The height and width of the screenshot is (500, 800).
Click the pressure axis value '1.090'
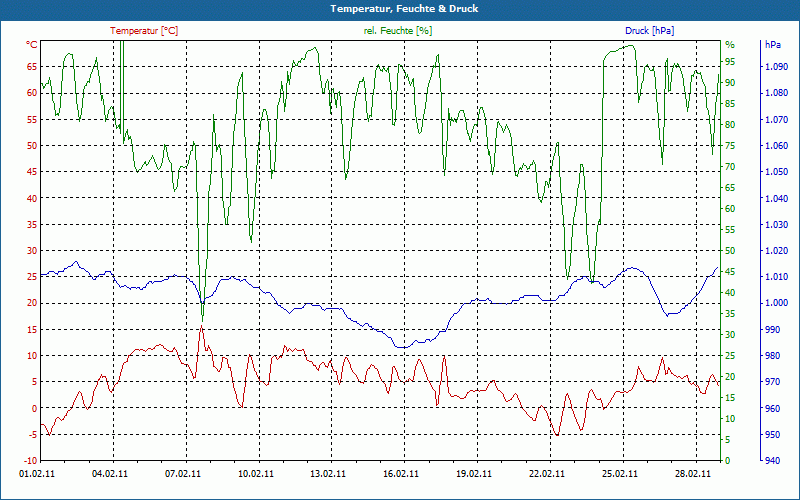pyautogui.click(x=777, y=67)
